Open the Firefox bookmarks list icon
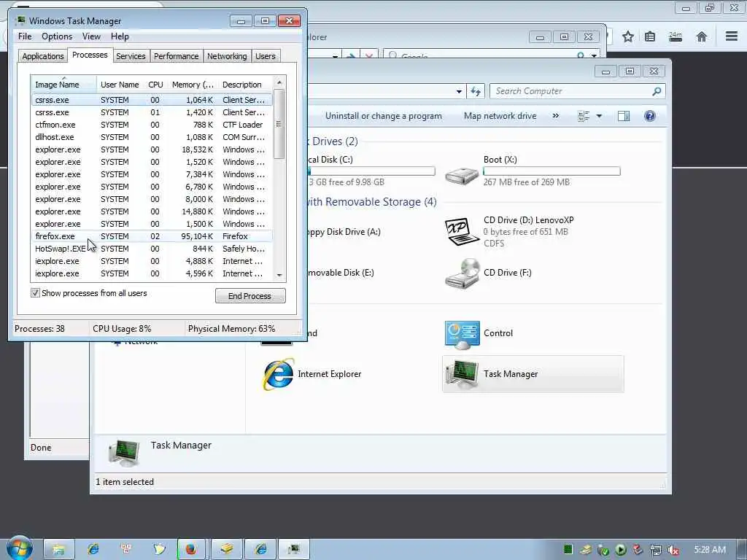The height and width of the screenshot is (560, 747). pyautogui.click(x=650, y=36)
